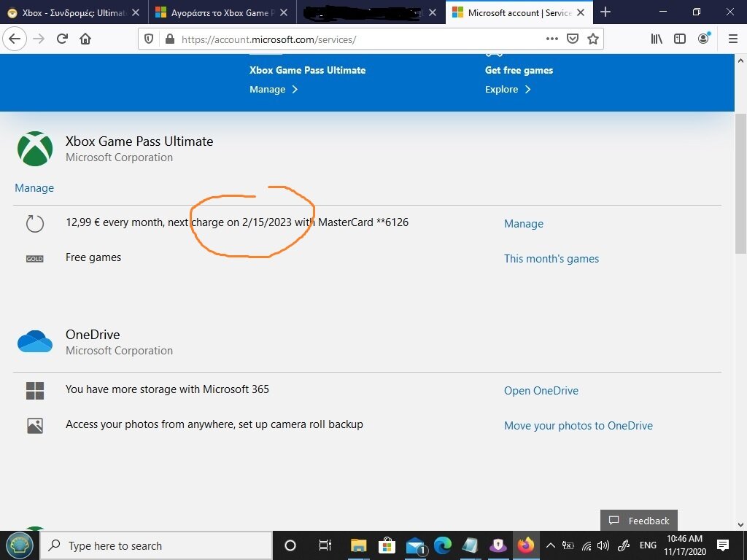Click Move your photos to OneDrive
747x560 pixels.
578,426
